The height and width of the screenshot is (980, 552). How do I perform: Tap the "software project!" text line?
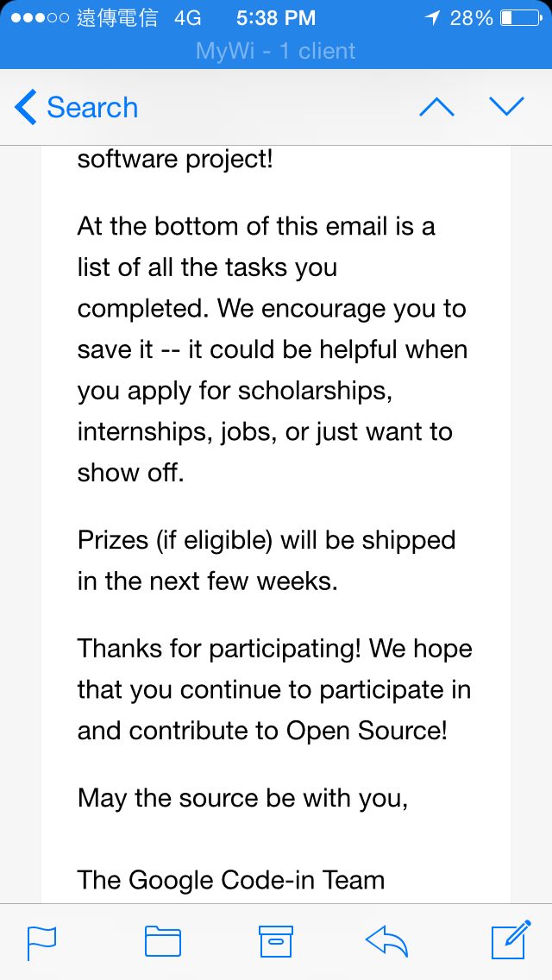pyautogui.click(x=175, y=160)
